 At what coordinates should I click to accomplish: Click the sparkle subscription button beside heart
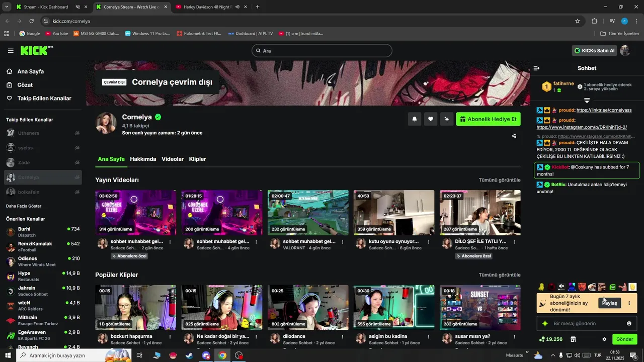(x=446, y=119)
